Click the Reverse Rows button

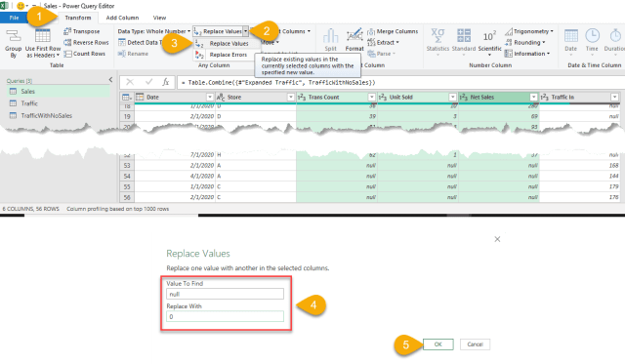point(87,42)
